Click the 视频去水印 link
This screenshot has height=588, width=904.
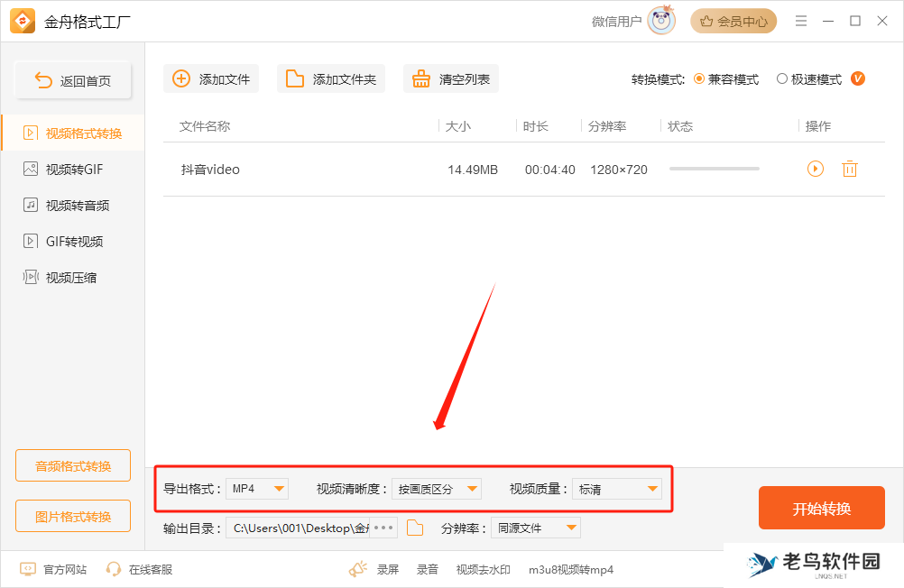484,570
